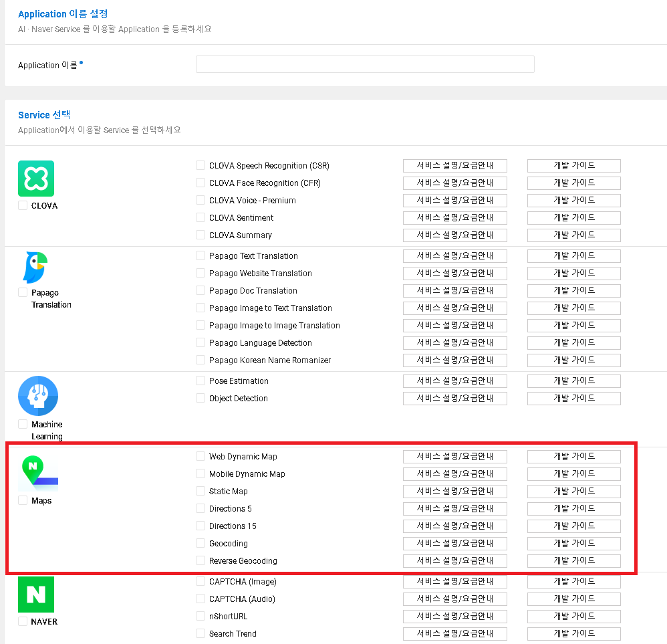Image resolution: width=667 pixels, height=644 pixels.
Task: Click the Machine Learning head icon
Action: (38, 396)
